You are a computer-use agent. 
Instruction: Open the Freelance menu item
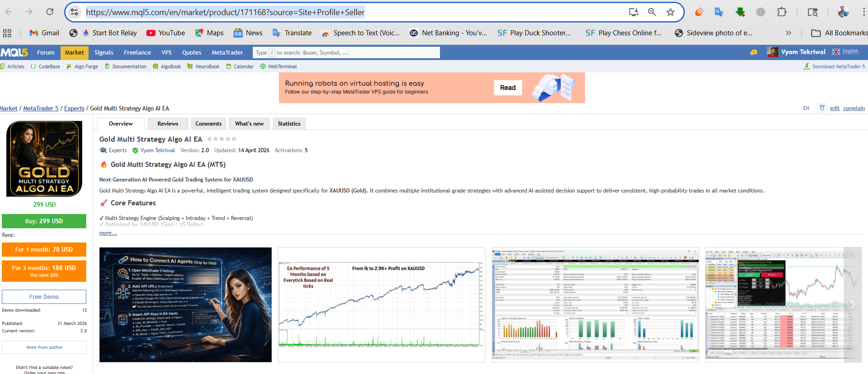point(137,53)
